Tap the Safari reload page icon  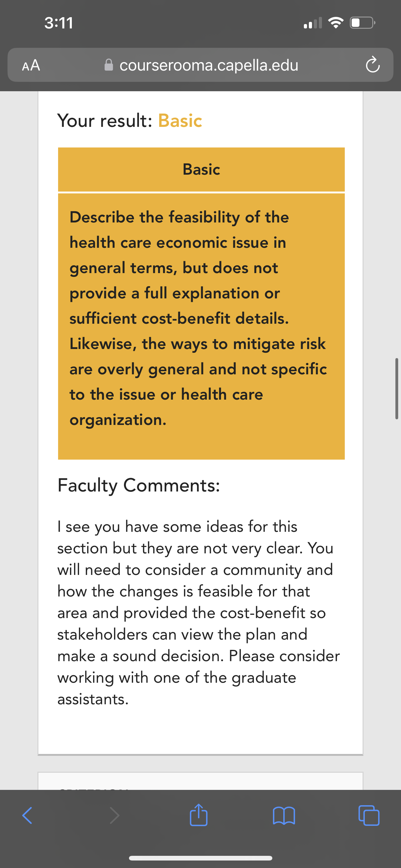373,65
